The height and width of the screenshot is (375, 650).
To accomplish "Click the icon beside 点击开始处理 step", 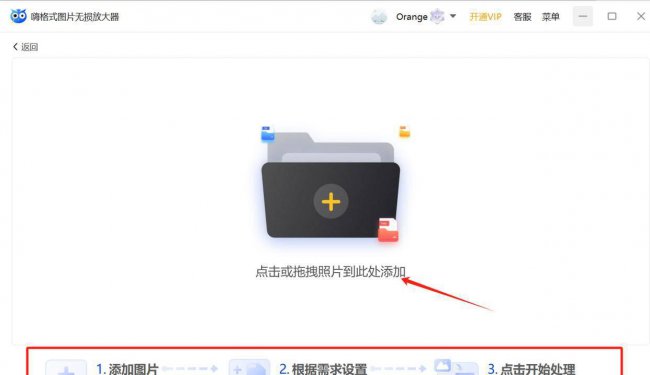I will 456,367.
